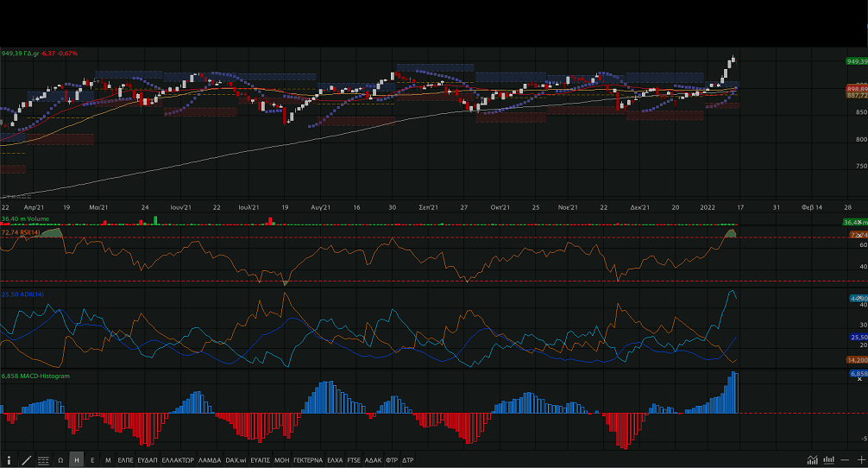Switch to the H daily timeframe

point(77,460)
